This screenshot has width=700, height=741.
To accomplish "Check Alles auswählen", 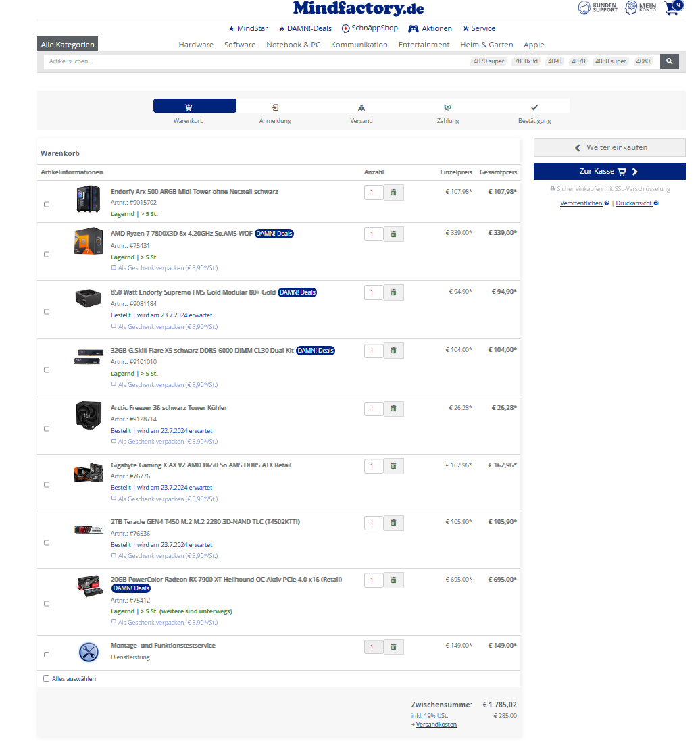I will (47, 679).
